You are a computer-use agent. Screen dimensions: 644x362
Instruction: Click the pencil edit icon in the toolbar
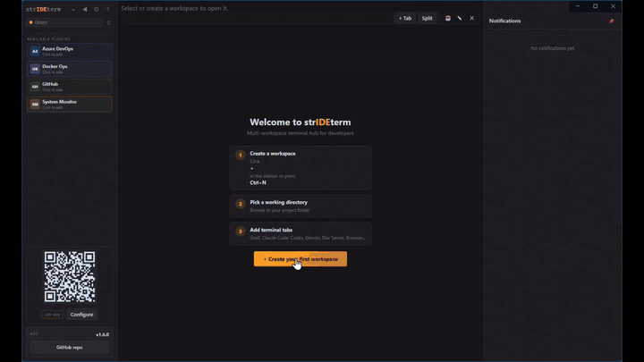pyautogui.click(x=460, y=18)
